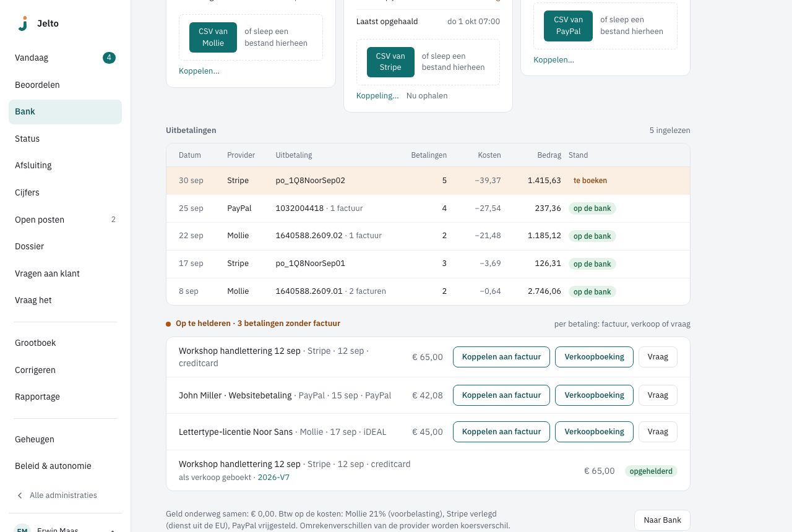Click the CSV van PayPal button
Viewport: 792px width, 532px height.
pos(568,25)
